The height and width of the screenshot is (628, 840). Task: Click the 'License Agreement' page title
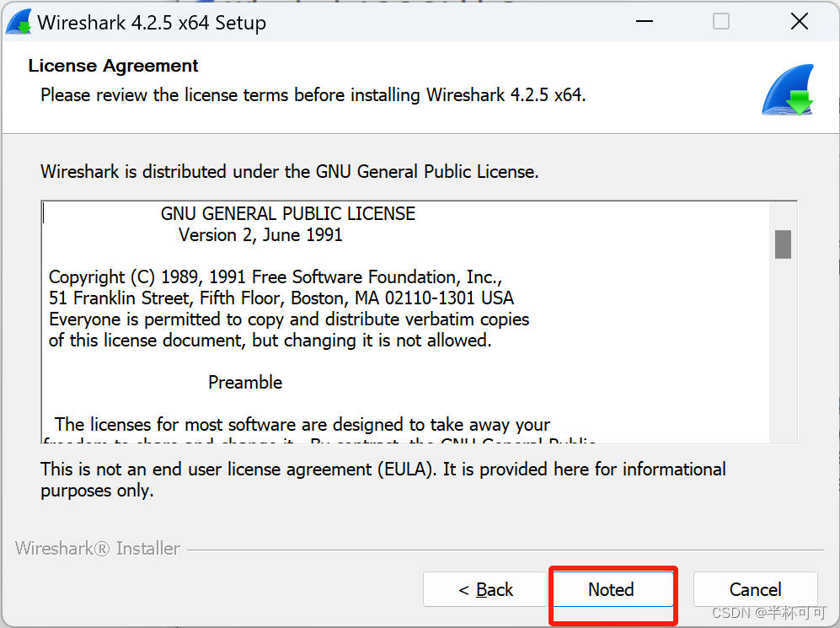click(113, 66)
